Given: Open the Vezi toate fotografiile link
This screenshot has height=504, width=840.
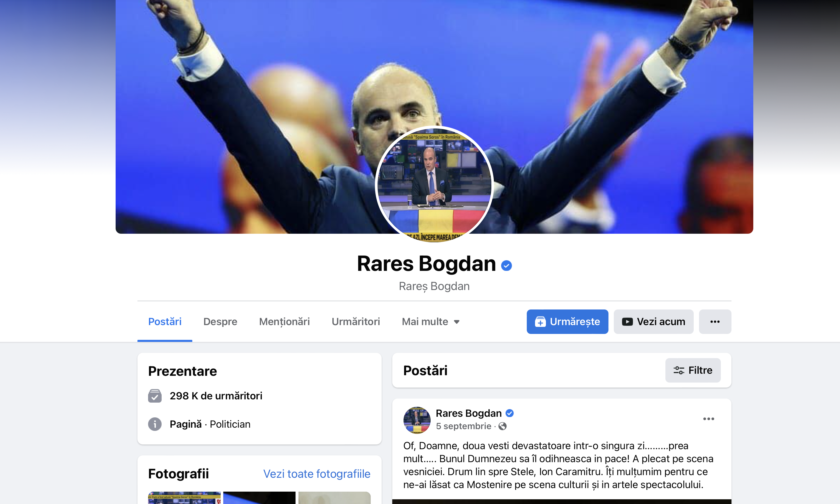Looking at the screenshot, I should [317, 474].
